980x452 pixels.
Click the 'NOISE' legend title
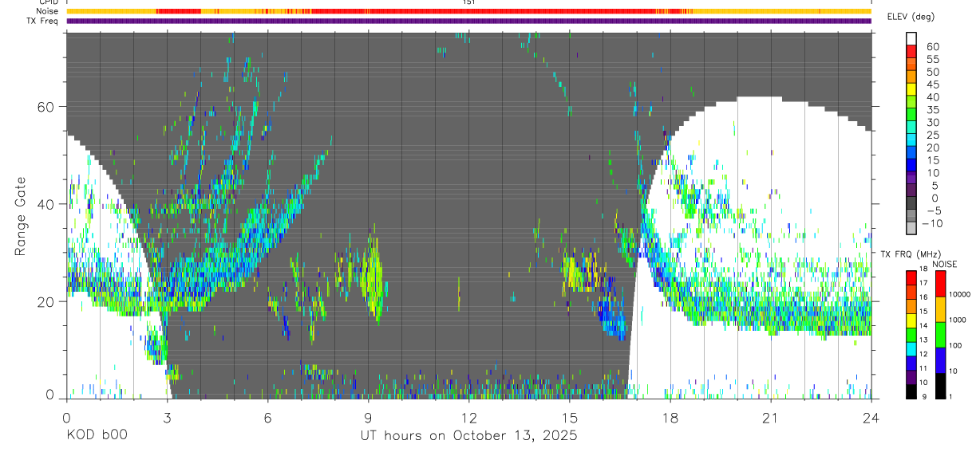tap(946, 264)
